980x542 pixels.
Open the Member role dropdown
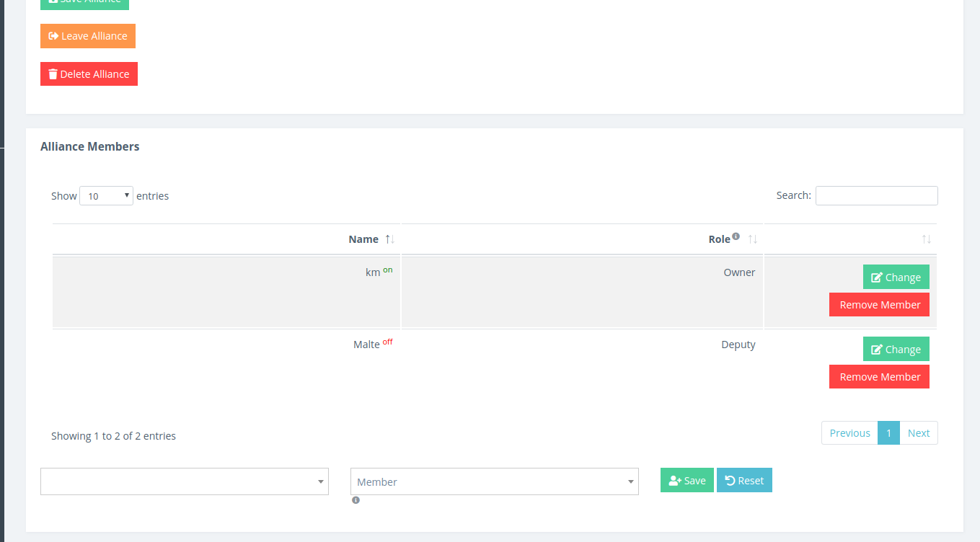pos(495,481)
